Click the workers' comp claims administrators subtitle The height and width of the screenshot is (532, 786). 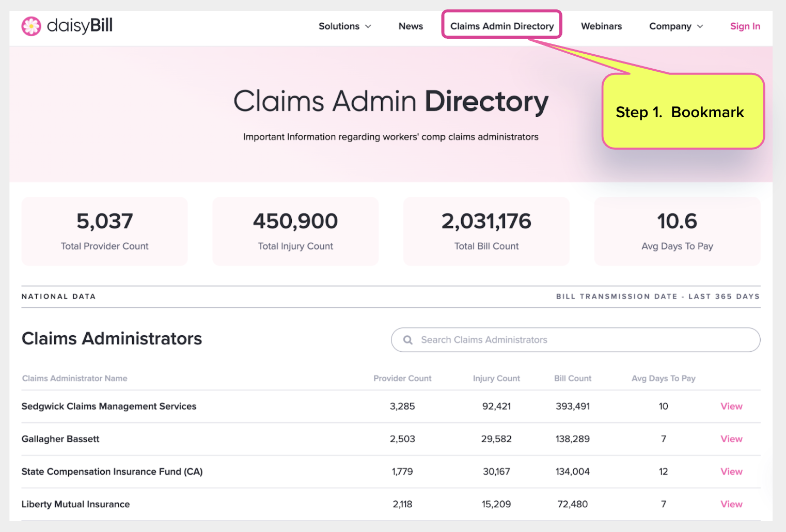click(x=391, y=137)
